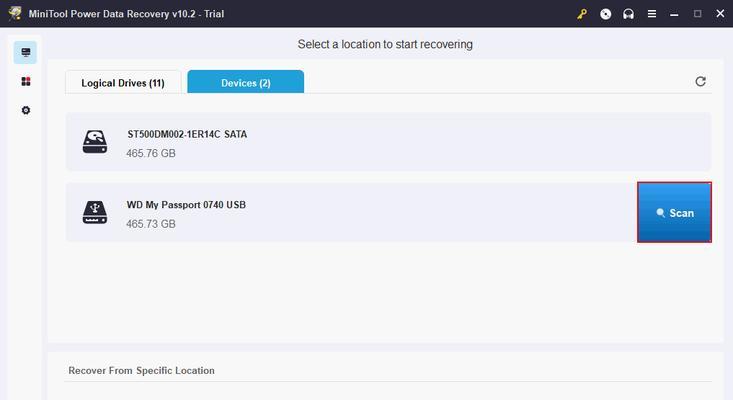Close MiniTool Power Data Recovery
Viewport: 733px width, 400px height.
(720, 14)
